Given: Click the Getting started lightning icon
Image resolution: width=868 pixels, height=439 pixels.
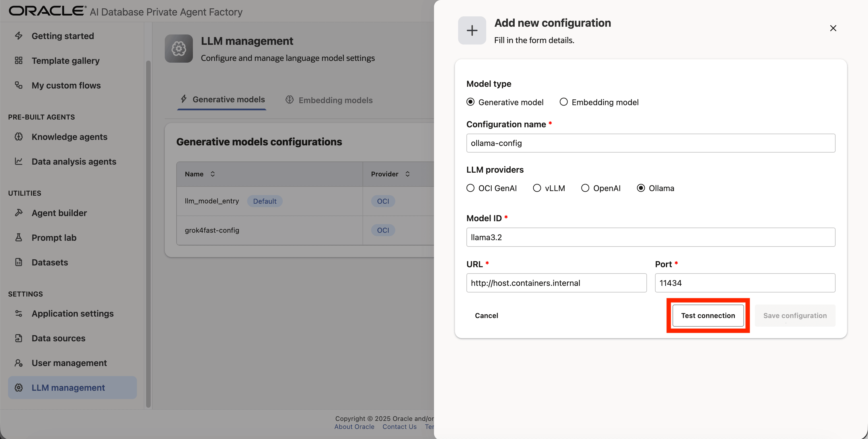Looking at the screenshot, I should 19,36.
